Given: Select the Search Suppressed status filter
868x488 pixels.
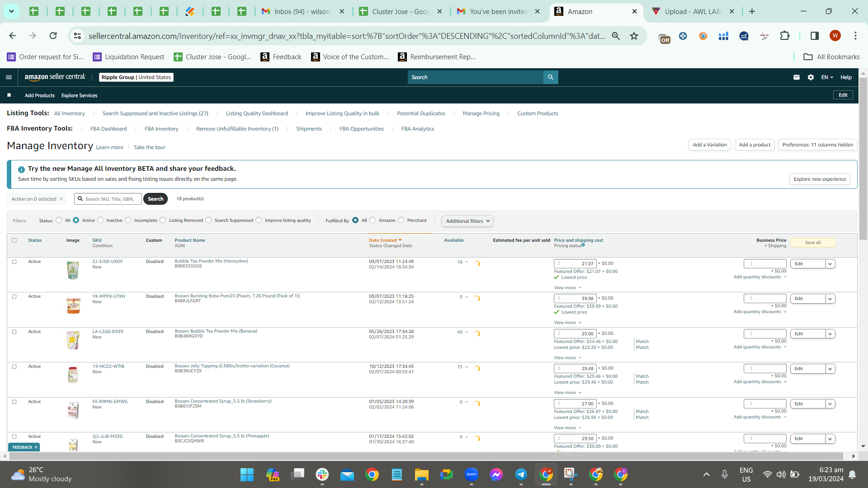Looking at the screenshot, I should tap(208, 221).
